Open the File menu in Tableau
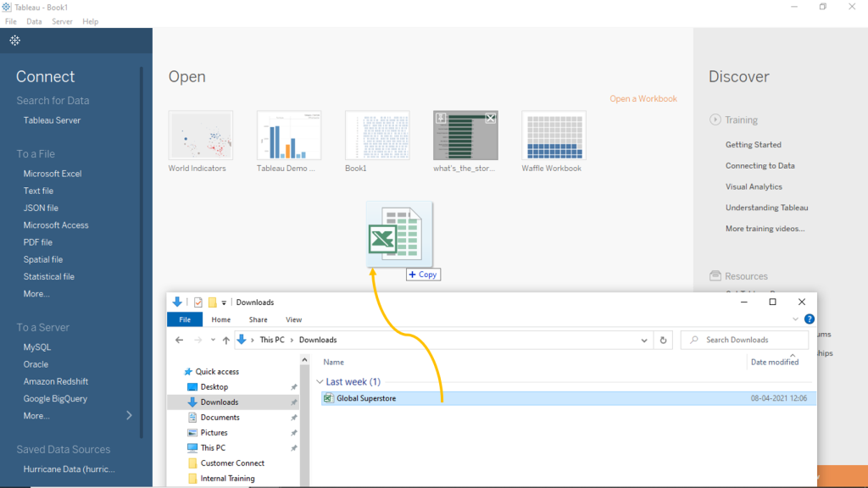868x488 pixels. click(11, 21)
